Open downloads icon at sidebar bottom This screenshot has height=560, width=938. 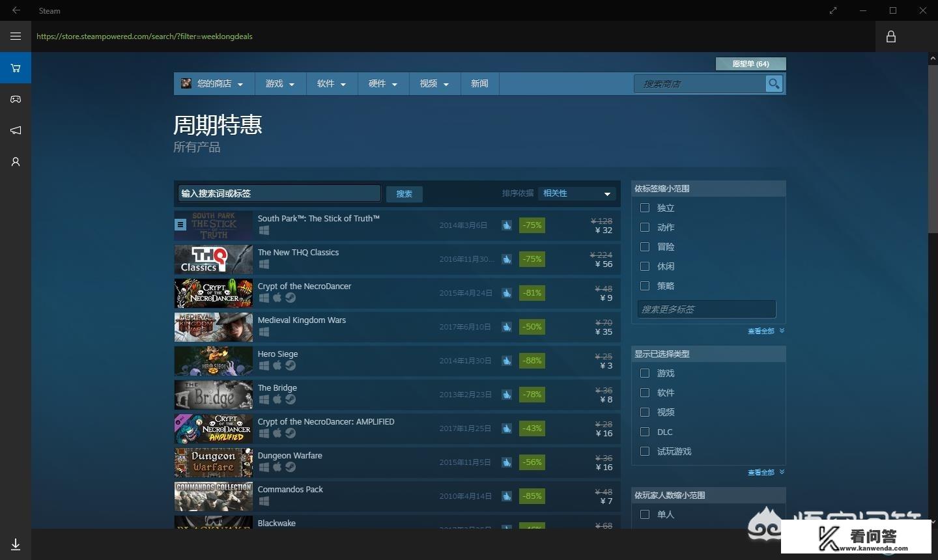(x=16, y=544)
